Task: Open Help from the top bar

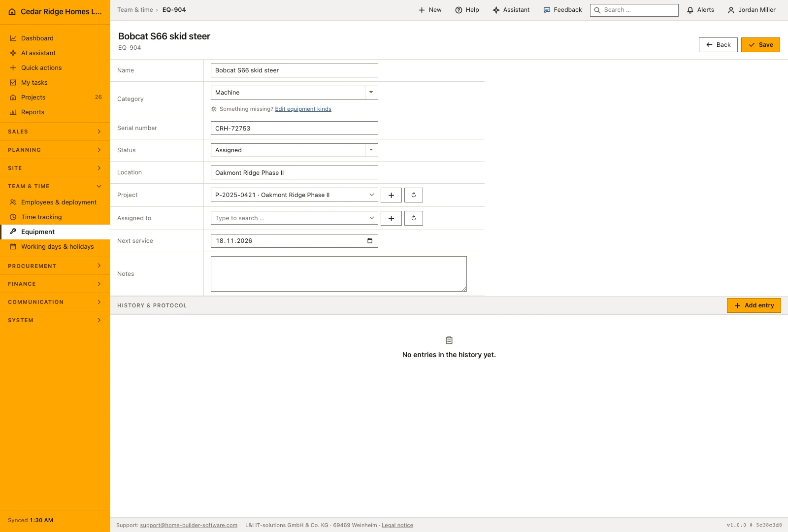Action: click(467, 10)
